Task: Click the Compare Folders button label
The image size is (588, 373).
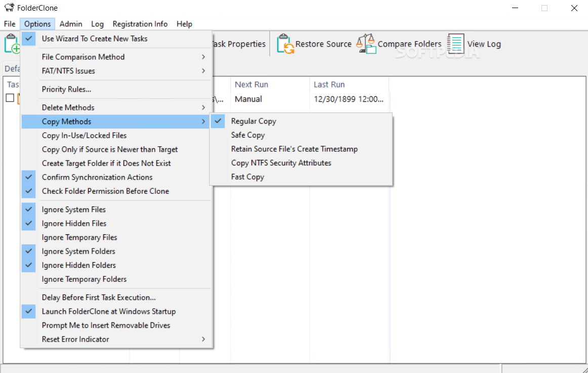Action: (x=409, y=44)
